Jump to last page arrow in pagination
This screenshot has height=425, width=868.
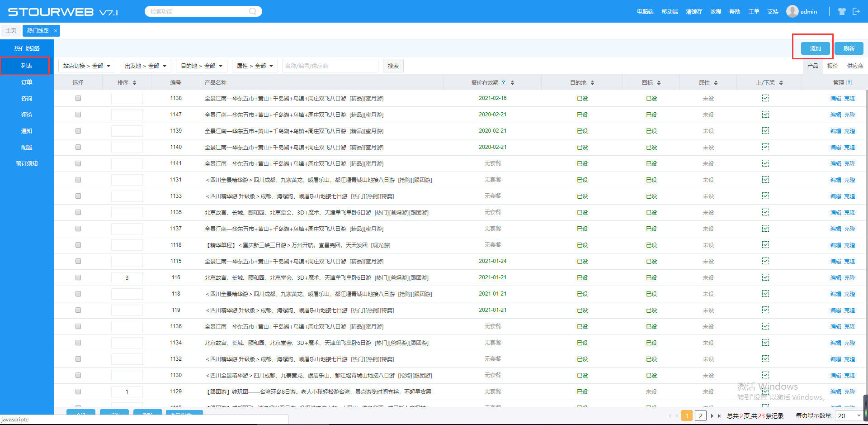coord(719,416)
